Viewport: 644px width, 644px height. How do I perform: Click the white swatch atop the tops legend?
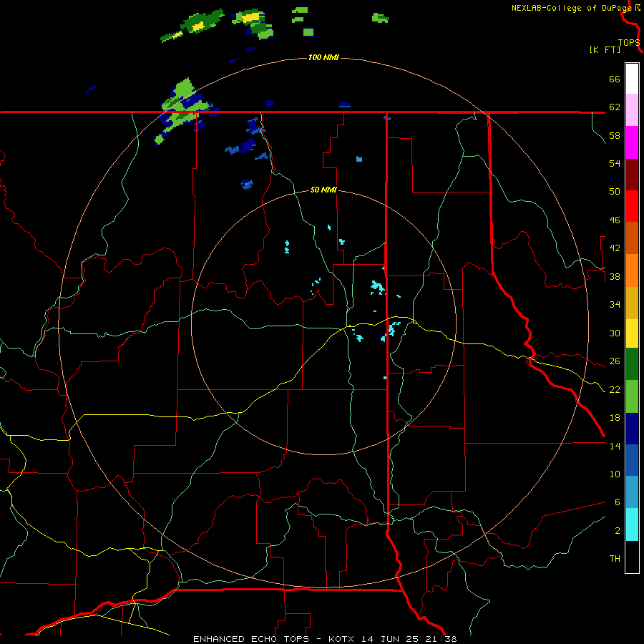coord(632,79)
